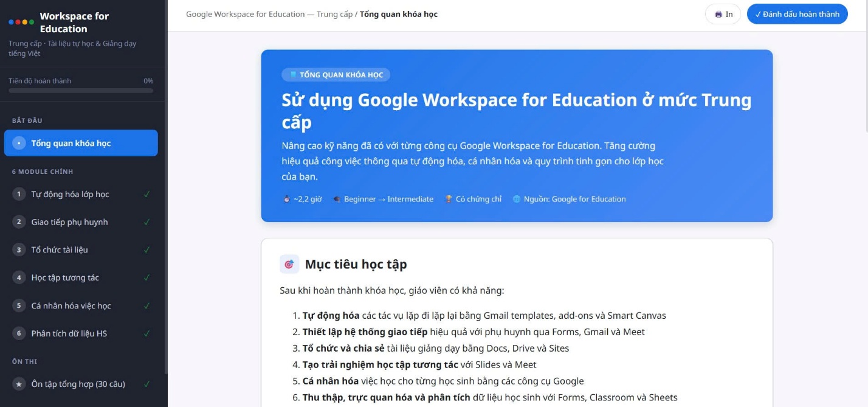Image resolution: width=868 pixels, height=407 pixels.
Task: Click the sidebar vertical scrollbar
Action: (166, 187)
